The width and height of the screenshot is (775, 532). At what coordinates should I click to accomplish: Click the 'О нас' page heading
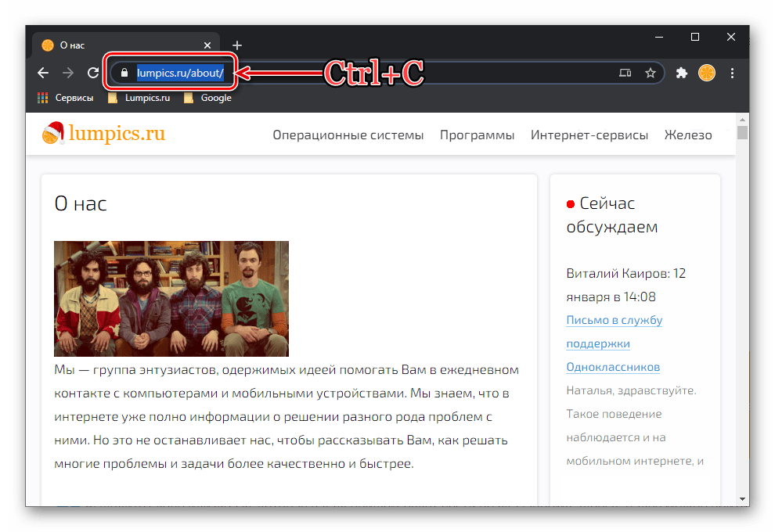point(81,203)
